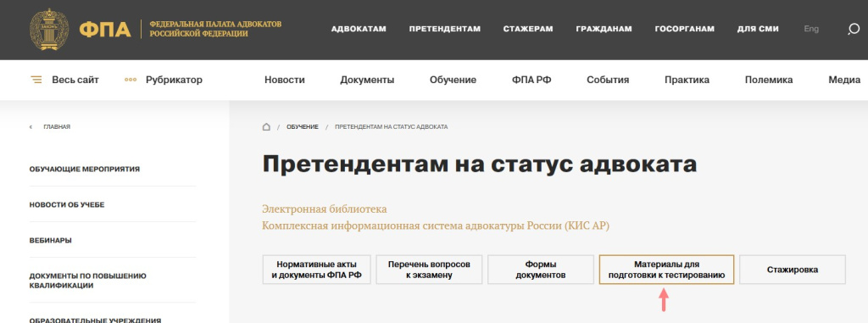Go to События section
Image resolution: width=868 pixels, height=323 pixels.
click(608, 80)
